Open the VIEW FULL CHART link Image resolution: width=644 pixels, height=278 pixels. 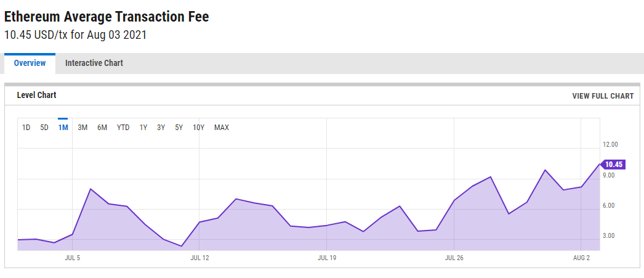(603, 96)
